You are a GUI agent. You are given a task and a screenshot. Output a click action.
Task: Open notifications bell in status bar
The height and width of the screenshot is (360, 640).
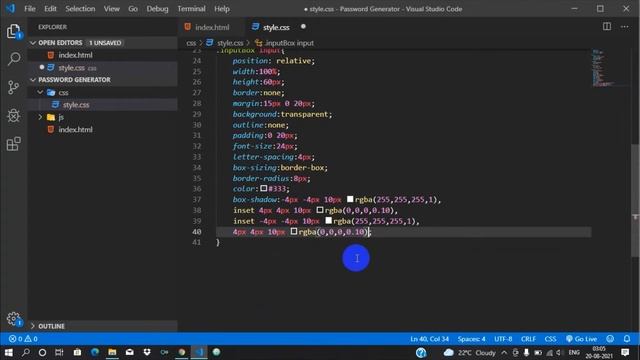click(627, 339)
